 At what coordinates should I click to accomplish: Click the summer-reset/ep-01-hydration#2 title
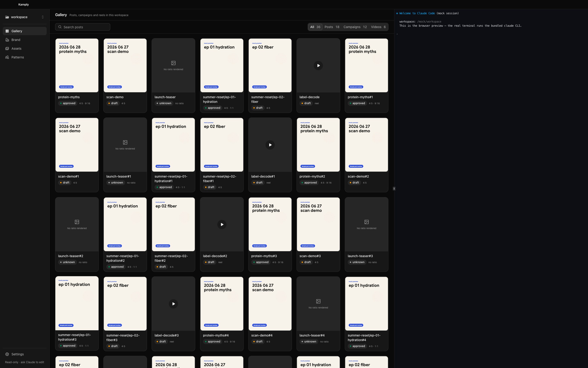point(123,258)
